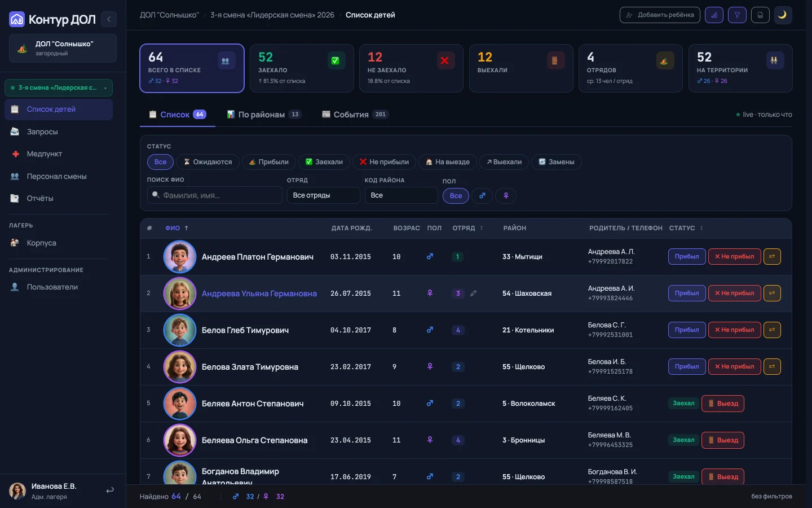812x508 pixels.
Task: Select the На выезде status chip
Action: coord(448,162)
